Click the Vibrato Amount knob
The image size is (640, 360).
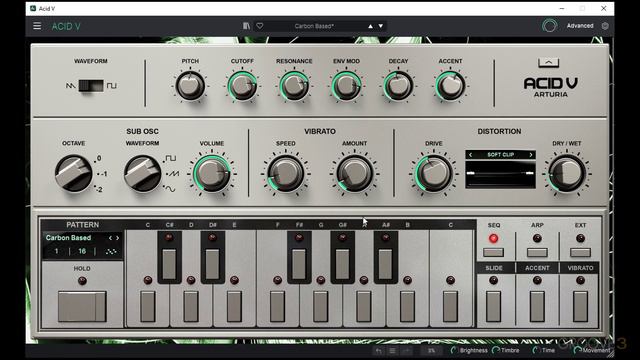tap(354, 173)
